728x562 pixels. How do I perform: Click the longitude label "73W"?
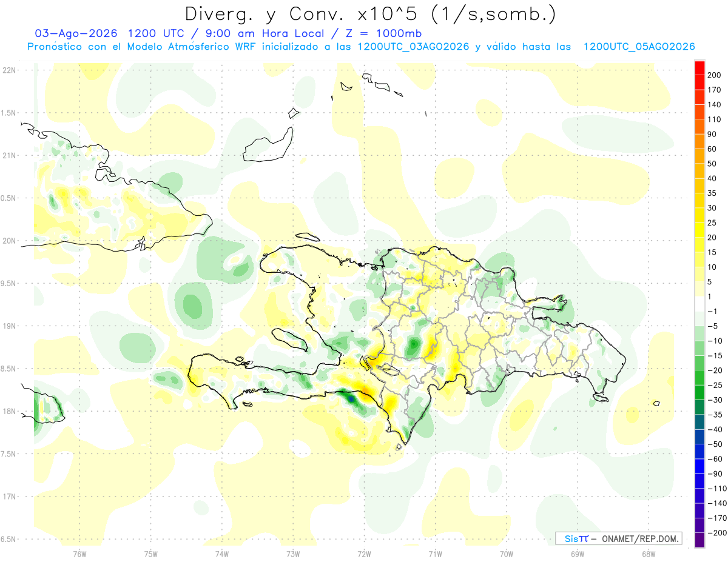(x=293, y=554)
